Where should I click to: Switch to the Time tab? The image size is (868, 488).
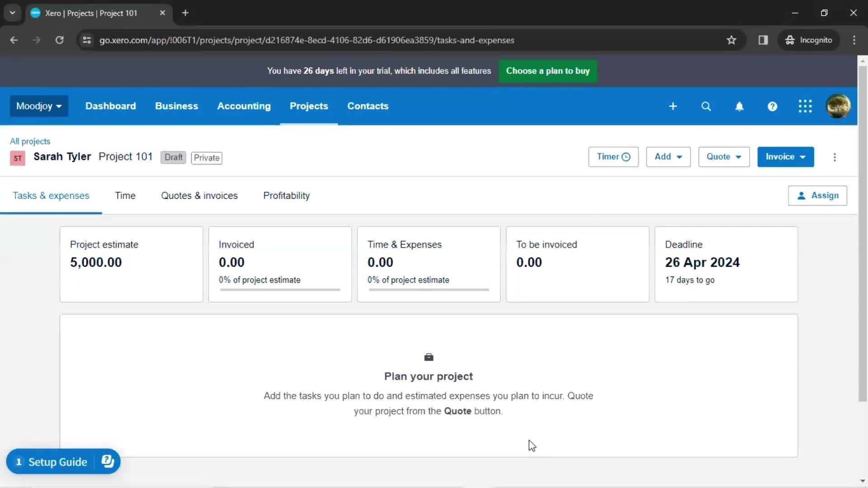(125, 196)
